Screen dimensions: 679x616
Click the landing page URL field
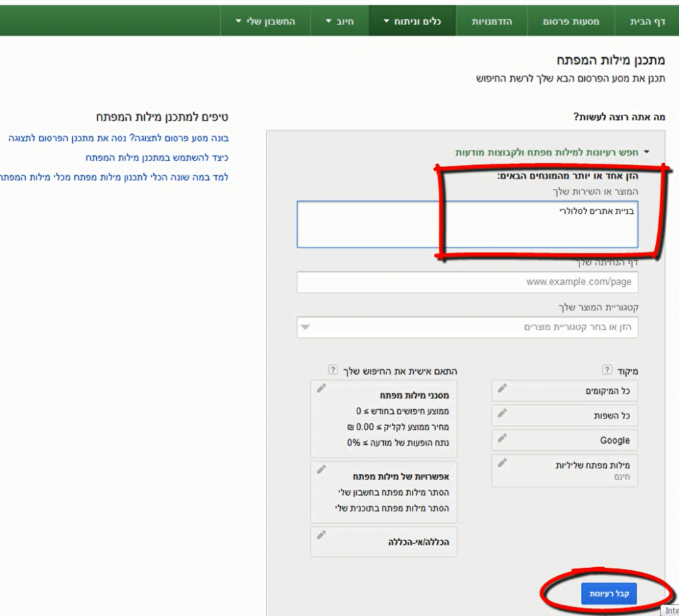pos(467,282)
